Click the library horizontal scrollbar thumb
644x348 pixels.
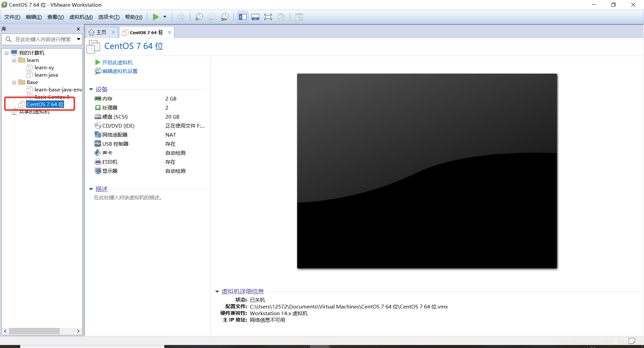point(34,331)
